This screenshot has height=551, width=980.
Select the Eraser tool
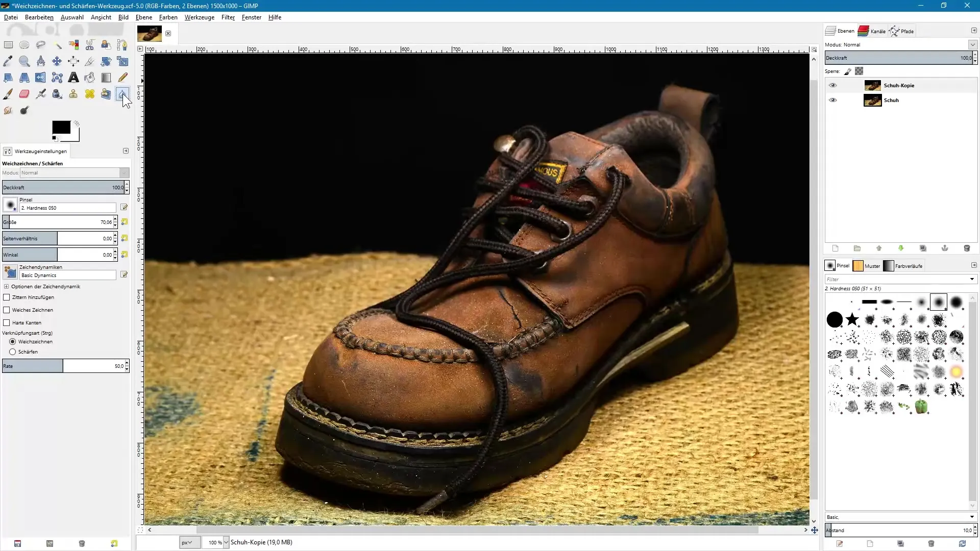tap(24, 94)
